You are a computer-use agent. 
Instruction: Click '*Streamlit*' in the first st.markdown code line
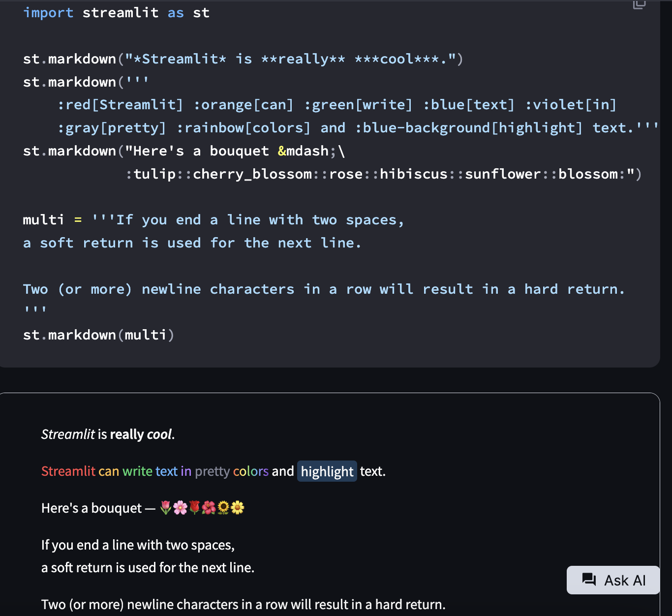click(180, 59)
